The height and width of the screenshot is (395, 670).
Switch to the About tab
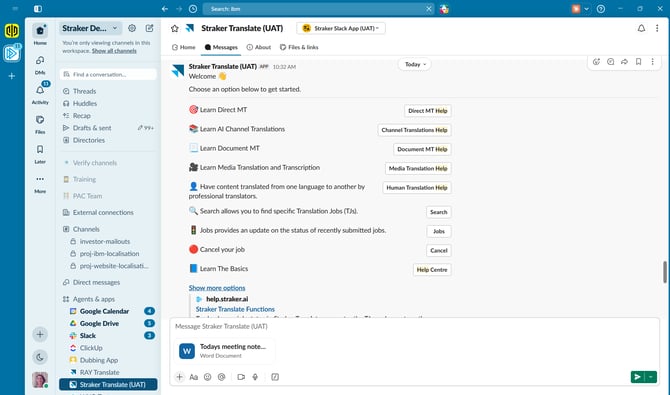pos(259,47)
